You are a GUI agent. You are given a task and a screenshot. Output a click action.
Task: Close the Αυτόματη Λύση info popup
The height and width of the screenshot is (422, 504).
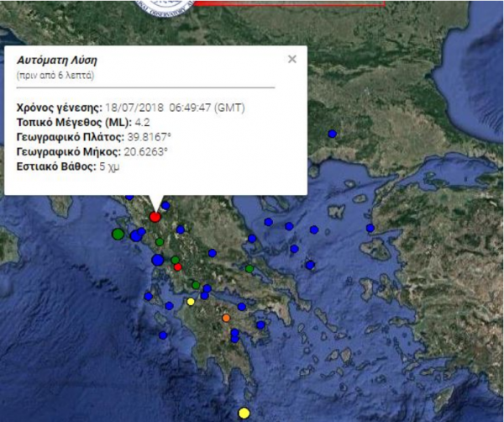(x=291, y=60)
